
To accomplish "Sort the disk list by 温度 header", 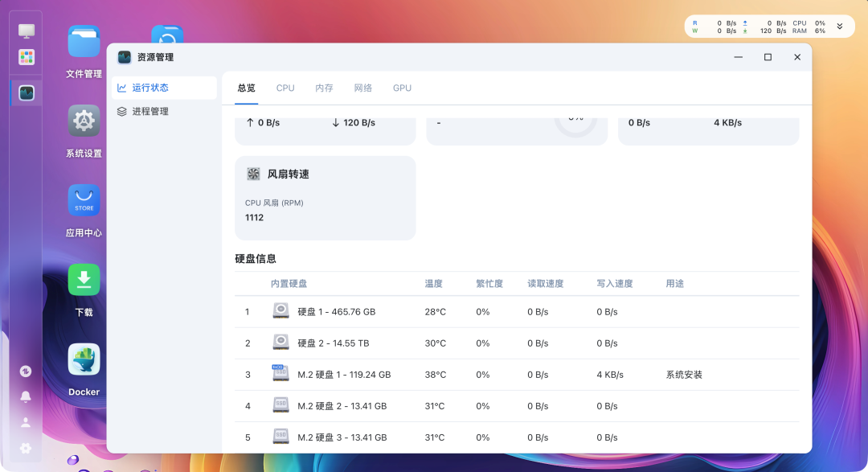I will point(434,283).
